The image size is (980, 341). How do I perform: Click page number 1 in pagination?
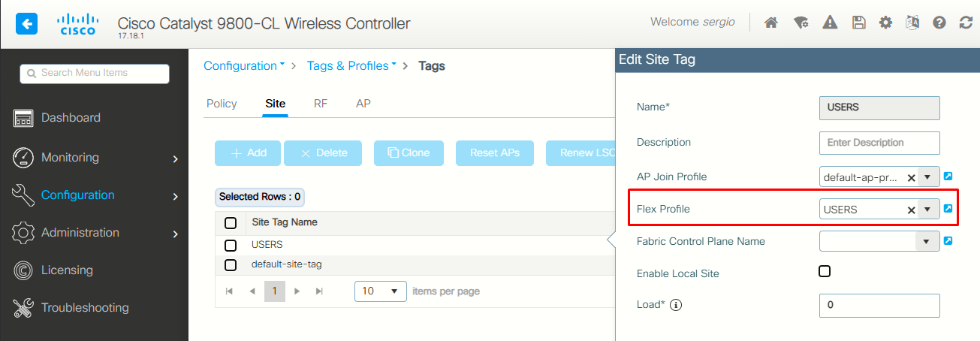(275, 291)
